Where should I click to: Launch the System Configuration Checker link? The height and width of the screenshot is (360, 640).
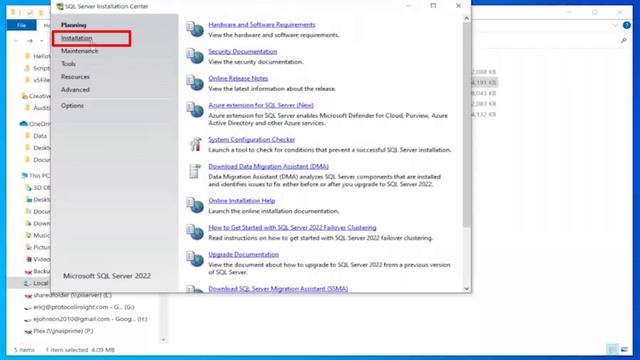coord(251,140)
